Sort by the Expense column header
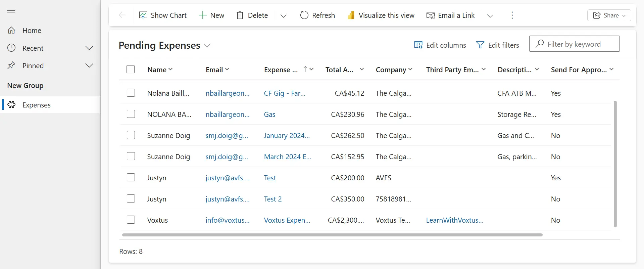644x269 pixels. 289,70
